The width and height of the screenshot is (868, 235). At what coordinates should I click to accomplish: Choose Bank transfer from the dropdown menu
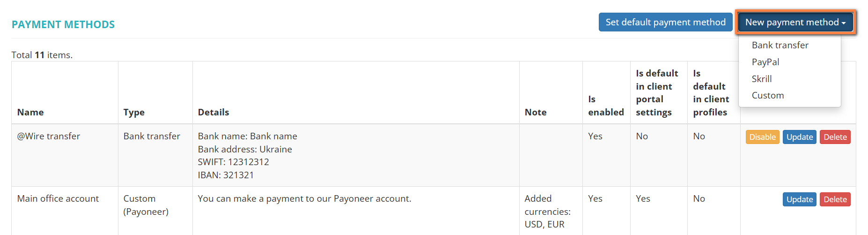point(780,45)
